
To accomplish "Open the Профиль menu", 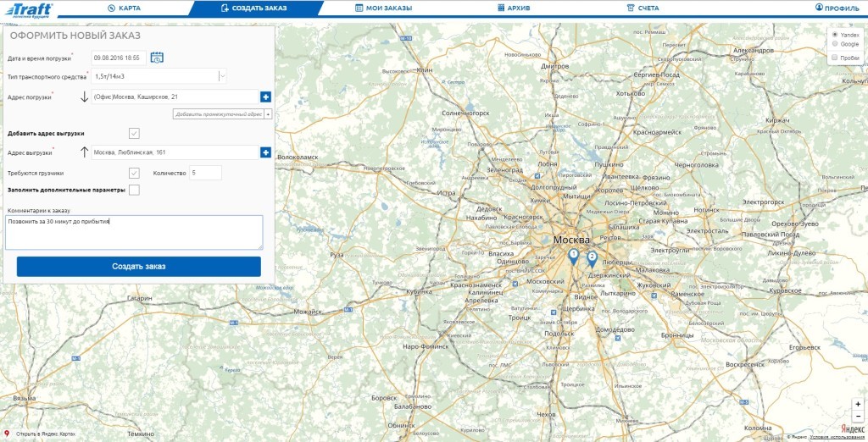I will pyautogui.click(x=837, y=8).
